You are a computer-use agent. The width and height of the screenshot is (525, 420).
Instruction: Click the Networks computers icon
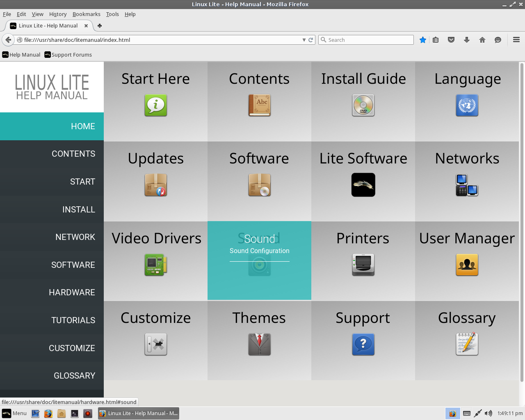pos(467,185)
